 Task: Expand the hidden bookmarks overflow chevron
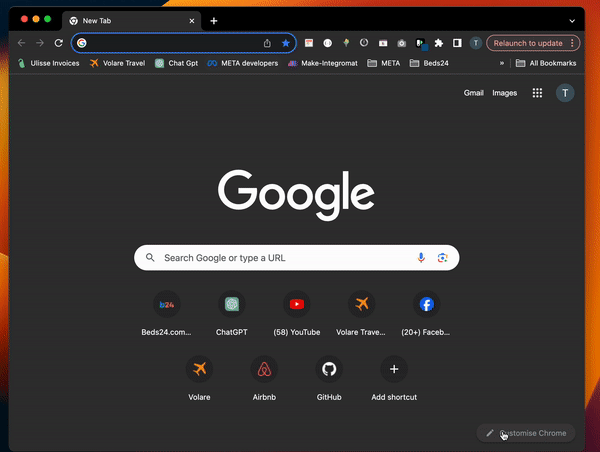[x=502, y=63]
